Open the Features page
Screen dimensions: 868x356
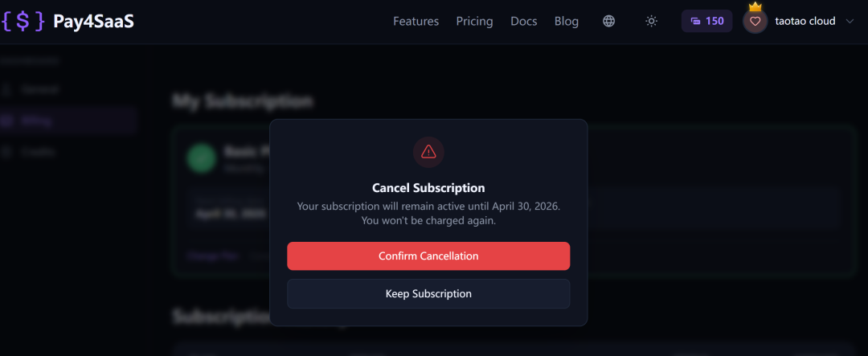tap(416, 22)
